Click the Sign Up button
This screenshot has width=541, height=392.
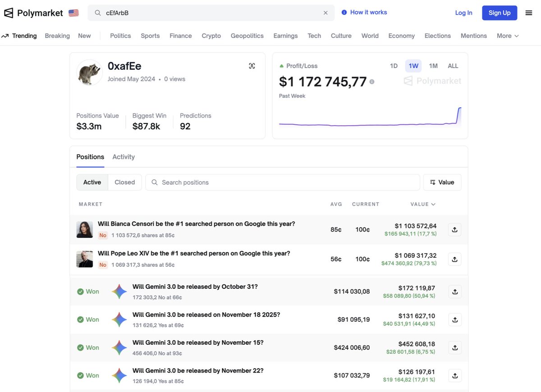pyautogui.click(x=500, y=13)
